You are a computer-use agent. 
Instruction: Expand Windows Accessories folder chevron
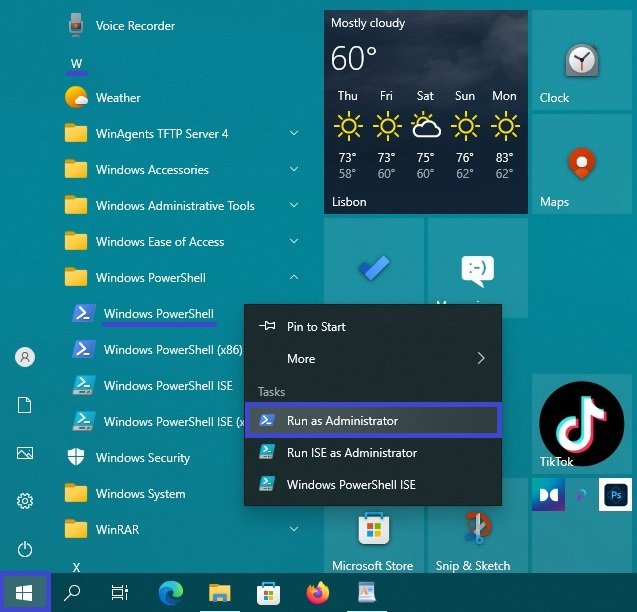(x=294, y=169)
